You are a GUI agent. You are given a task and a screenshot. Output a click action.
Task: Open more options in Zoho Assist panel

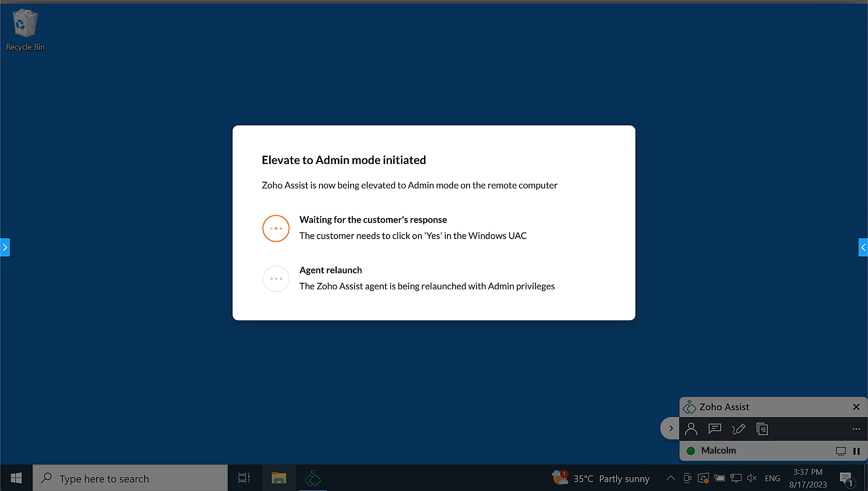856,429
